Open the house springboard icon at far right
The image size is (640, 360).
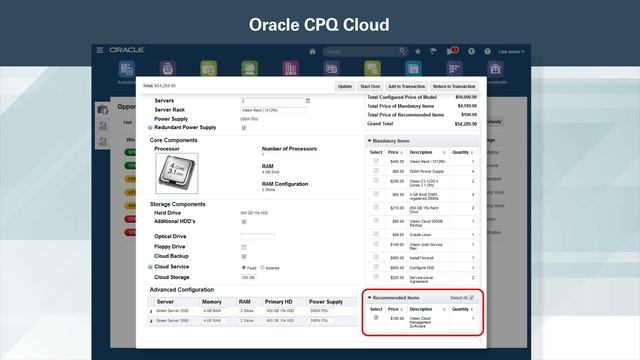pyautogui.click(x=495, y=69)
